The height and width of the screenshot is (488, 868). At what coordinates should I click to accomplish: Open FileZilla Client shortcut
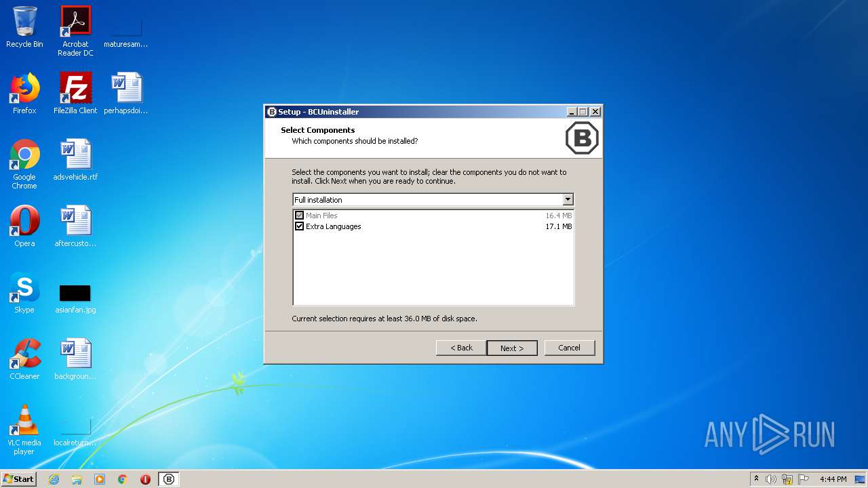click(75, 94)
